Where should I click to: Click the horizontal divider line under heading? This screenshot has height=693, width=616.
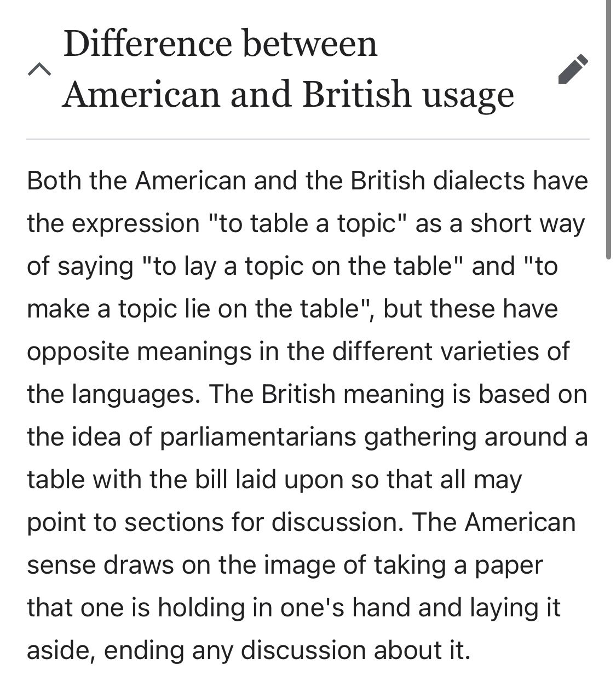pyautogui.click(x=308, y=140)
